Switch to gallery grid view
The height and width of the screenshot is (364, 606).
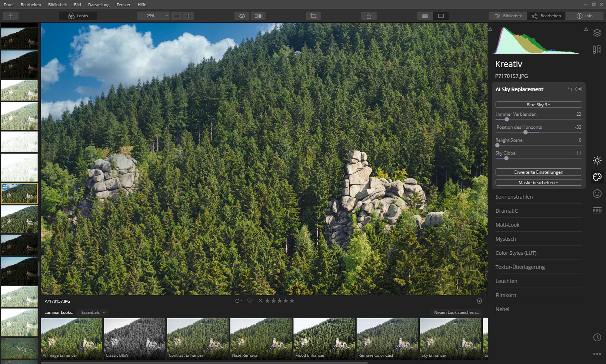click(425, 16)
